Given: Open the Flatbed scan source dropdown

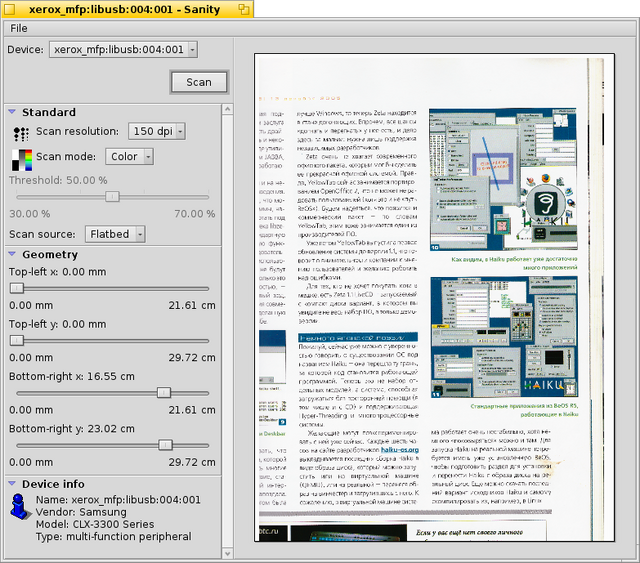Looking at the screenshot, I should [115, 234].
